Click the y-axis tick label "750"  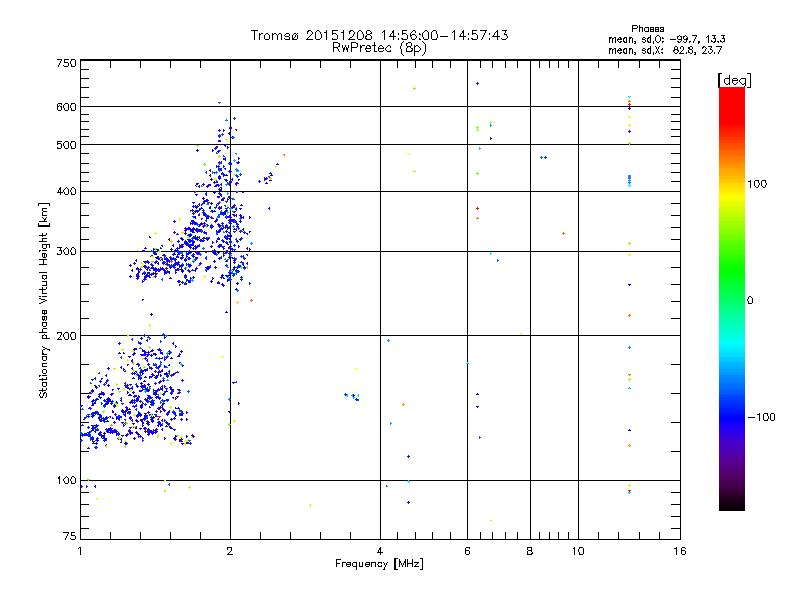(66, 63)
